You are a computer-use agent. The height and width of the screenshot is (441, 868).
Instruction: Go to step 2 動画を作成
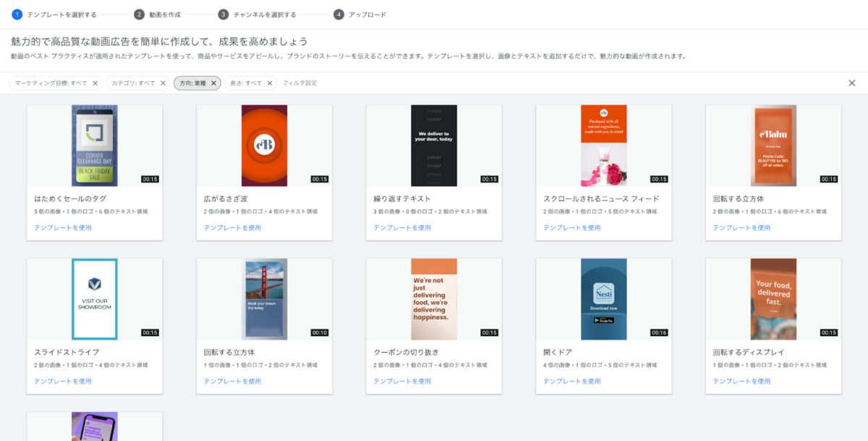(158, 14)
